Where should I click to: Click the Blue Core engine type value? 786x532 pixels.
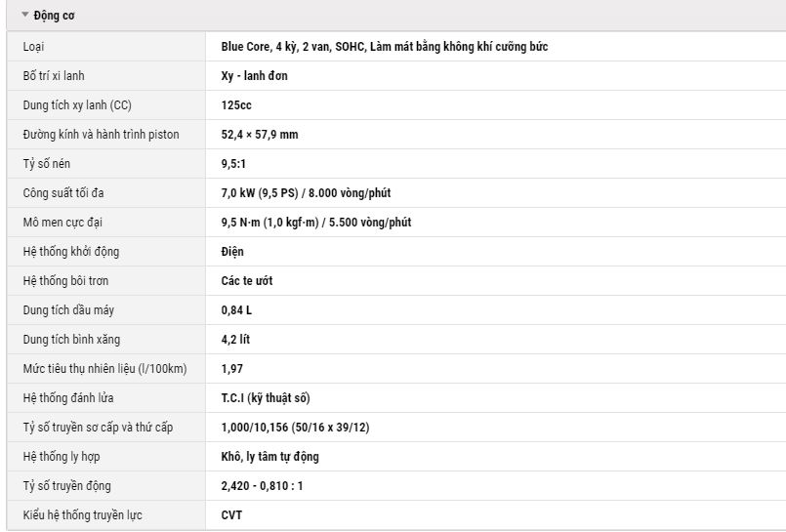click(385, 47)
